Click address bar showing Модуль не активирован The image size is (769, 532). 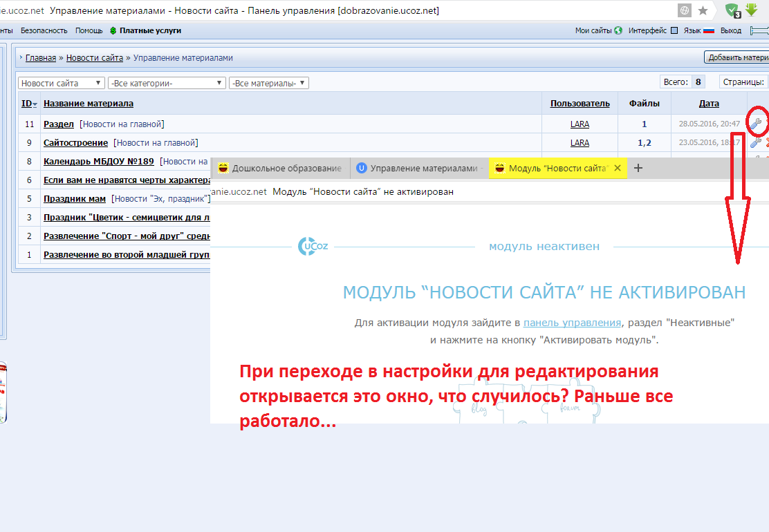[x=363, y=191]
